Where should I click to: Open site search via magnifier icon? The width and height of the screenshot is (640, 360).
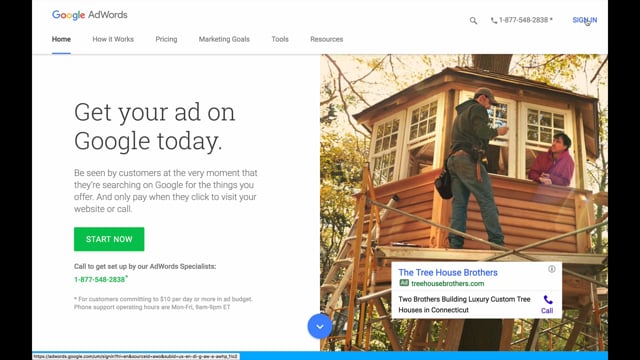tap(473, 20)
